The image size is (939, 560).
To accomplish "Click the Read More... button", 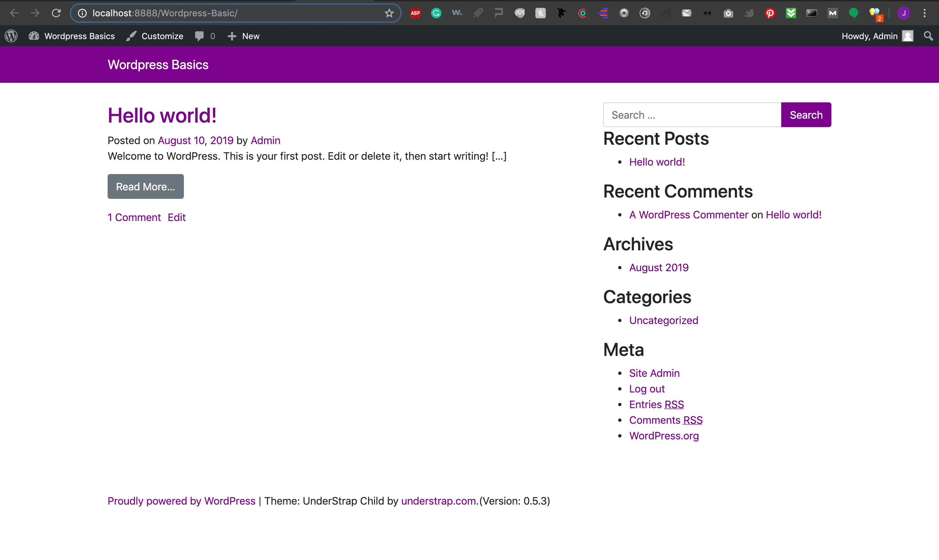I will [145, 186].
